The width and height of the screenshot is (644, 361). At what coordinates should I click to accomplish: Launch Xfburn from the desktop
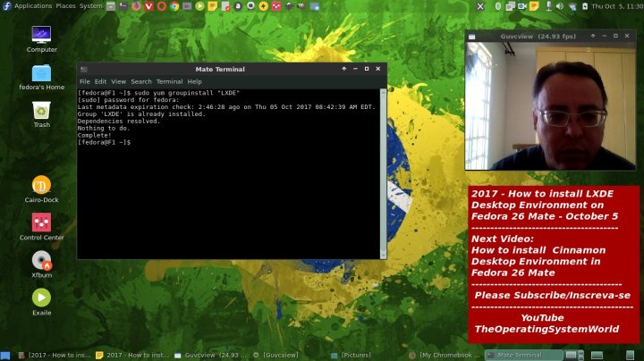tap(41, 264)
